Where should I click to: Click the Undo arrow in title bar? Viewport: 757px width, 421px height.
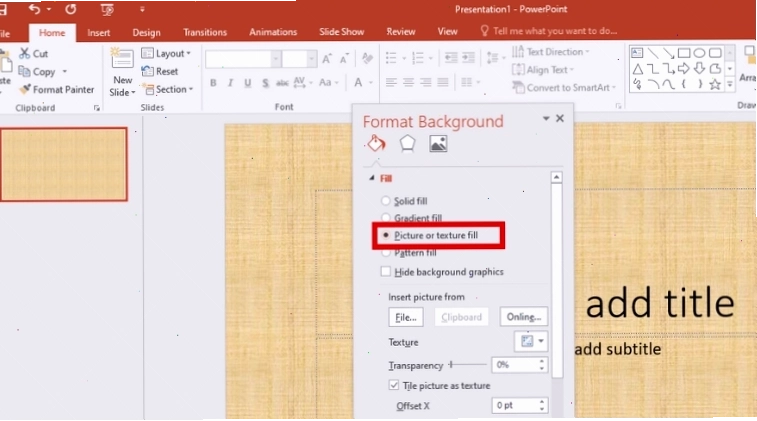coord(34,9)
